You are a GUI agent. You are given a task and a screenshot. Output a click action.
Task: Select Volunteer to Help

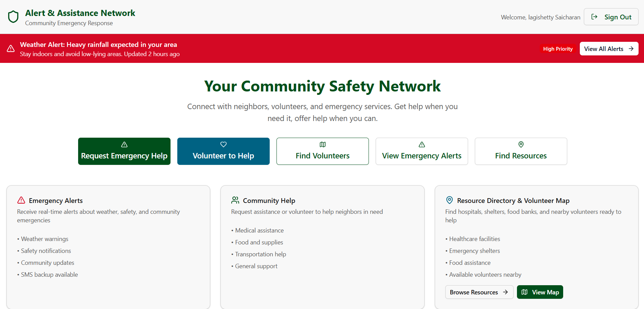(223, 151)
